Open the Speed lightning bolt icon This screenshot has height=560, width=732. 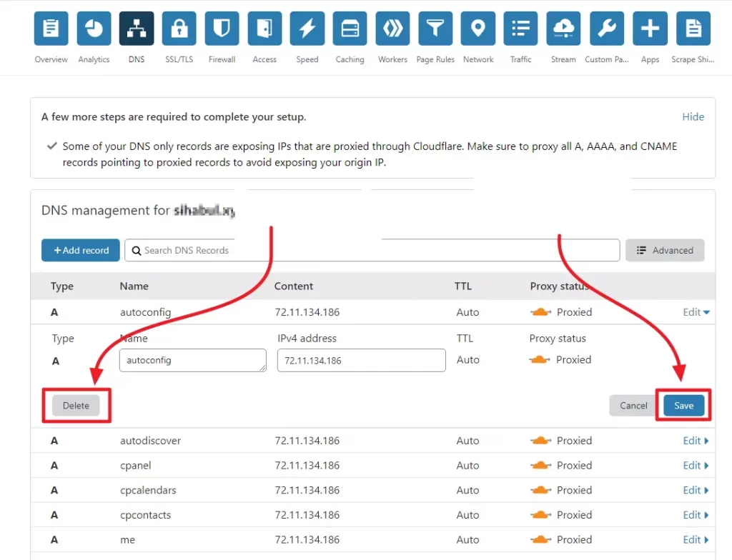307,29
